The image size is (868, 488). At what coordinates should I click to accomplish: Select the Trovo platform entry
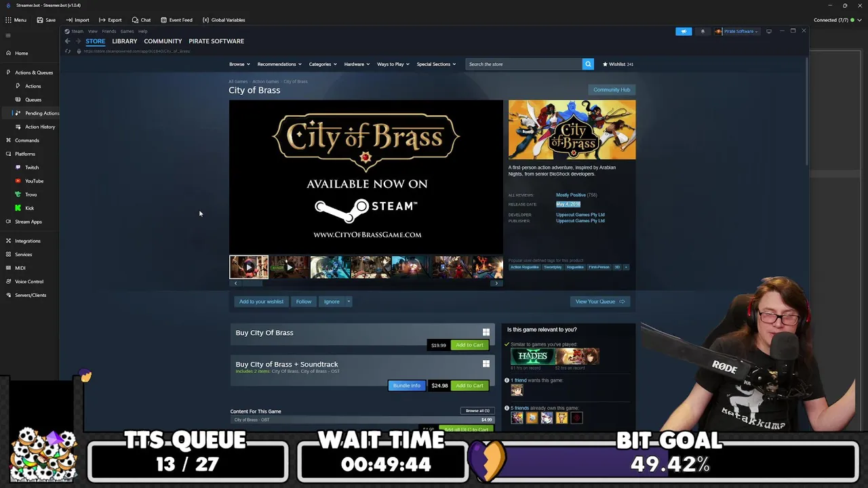point(31,195)
